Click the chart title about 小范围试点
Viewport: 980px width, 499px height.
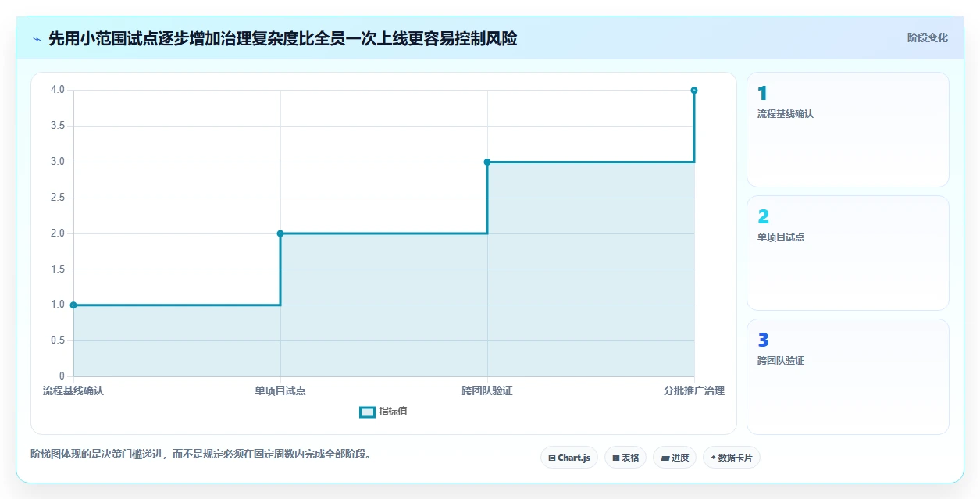[x=283, y=38]
